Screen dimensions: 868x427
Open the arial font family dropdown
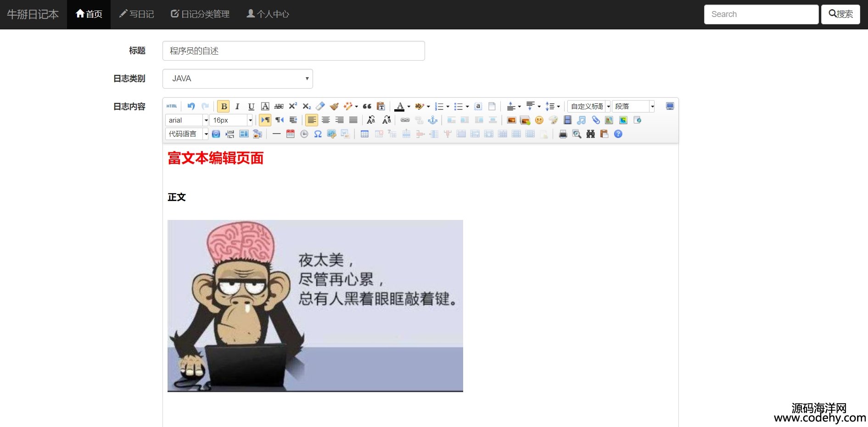(187, 120)
